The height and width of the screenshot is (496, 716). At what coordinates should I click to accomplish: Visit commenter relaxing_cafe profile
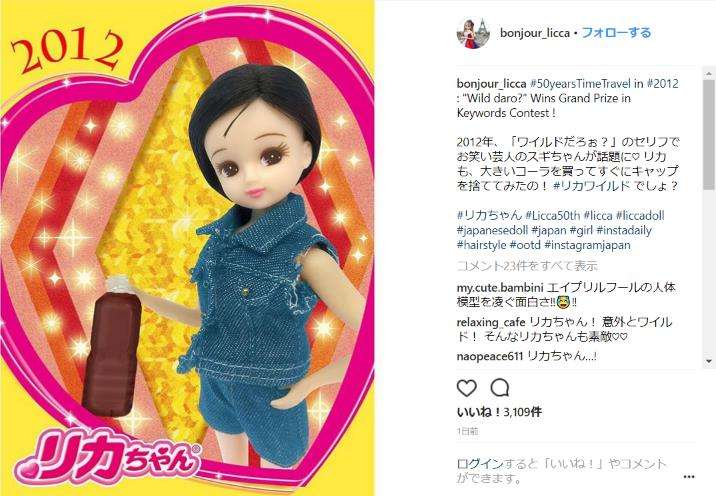pos(491,322)
